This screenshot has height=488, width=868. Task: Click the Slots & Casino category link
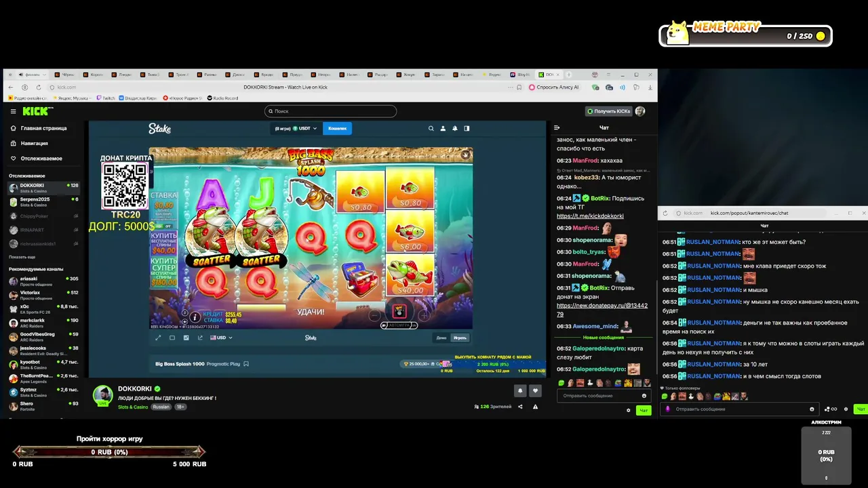(x=133, y=407)
